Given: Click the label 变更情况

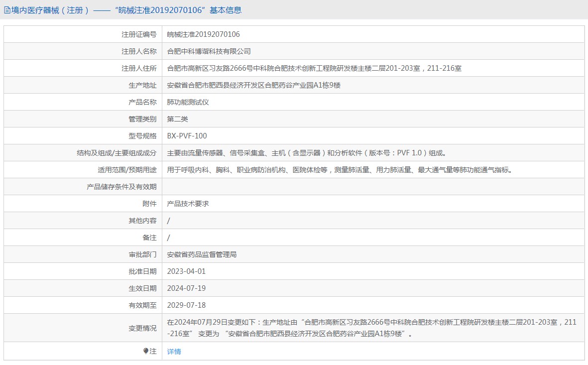Looking at the screenshot, I should pos(142,328).
